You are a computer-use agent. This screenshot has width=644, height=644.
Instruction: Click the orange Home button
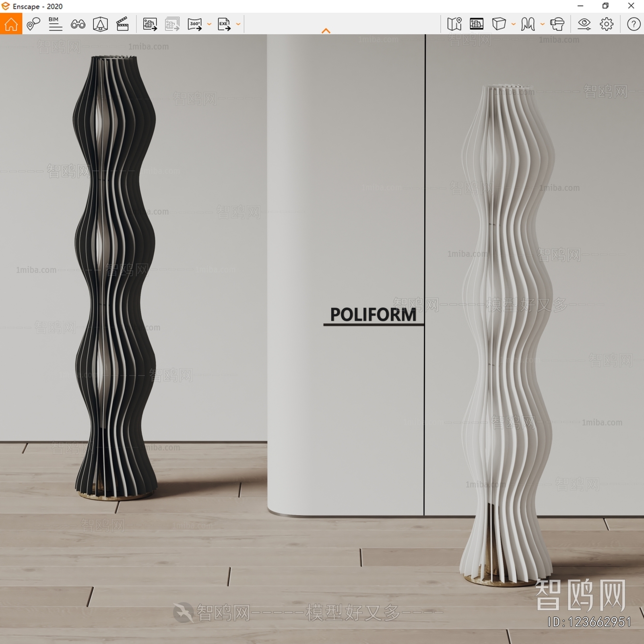(11, 24)
